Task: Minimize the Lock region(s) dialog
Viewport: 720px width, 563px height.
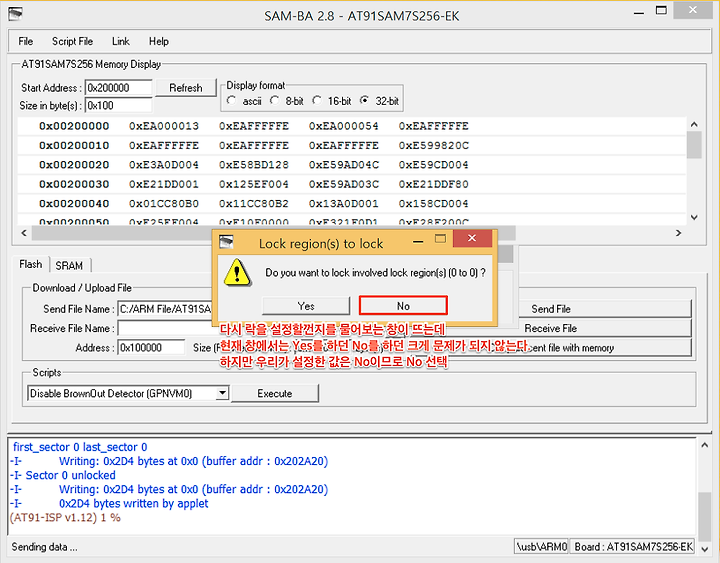Action: (418, 241)
